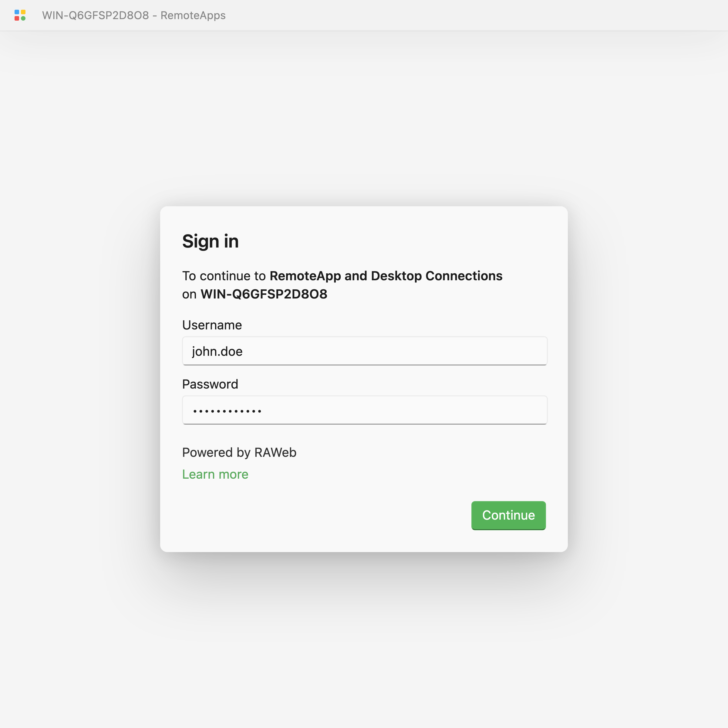728x728 pixels.
Task: Click the Powered by RAWeb text
Action: (239, 452)
